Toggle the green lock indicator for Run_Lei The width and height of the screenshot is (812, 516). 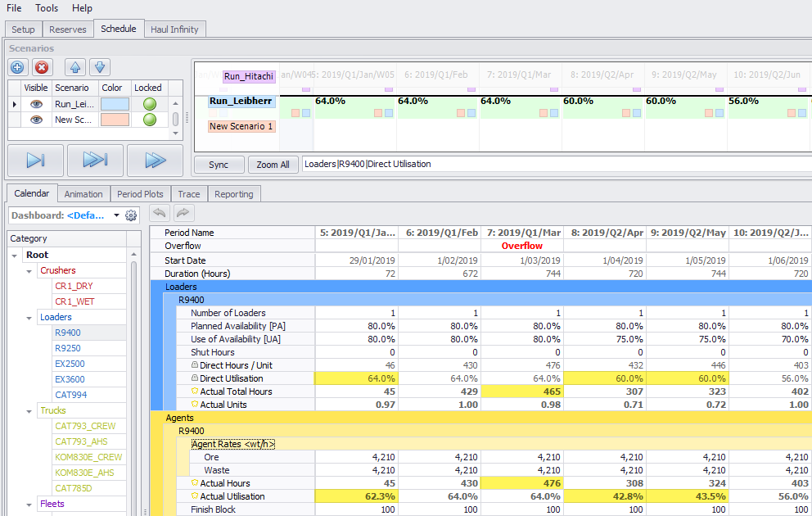[149, 104]
